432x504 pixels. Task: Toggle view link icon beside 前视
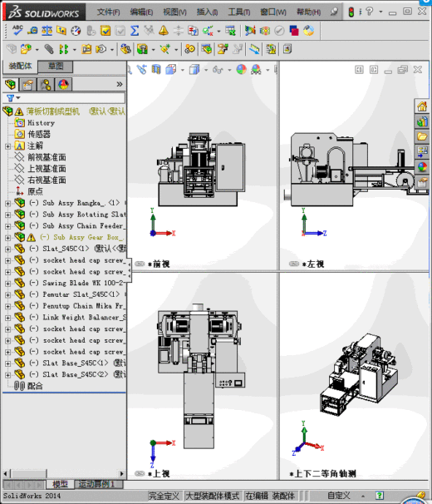click(x=140, y=264)
